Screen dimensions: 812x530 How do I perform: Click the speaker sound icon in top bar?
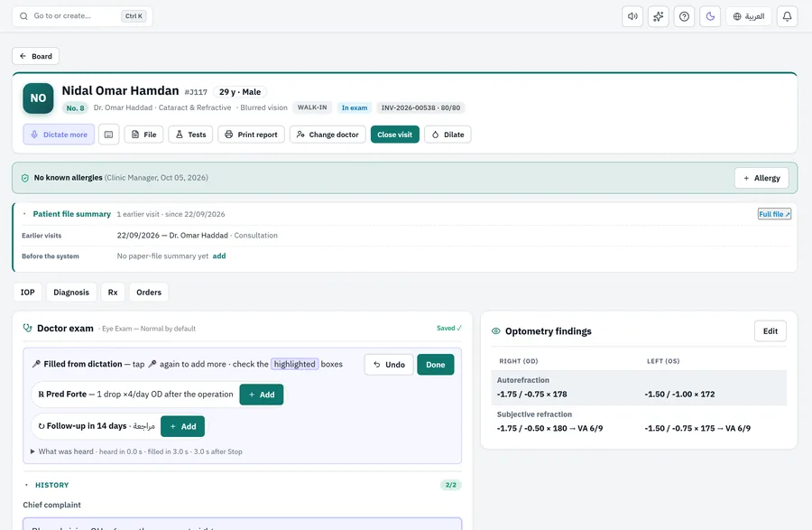632,16
